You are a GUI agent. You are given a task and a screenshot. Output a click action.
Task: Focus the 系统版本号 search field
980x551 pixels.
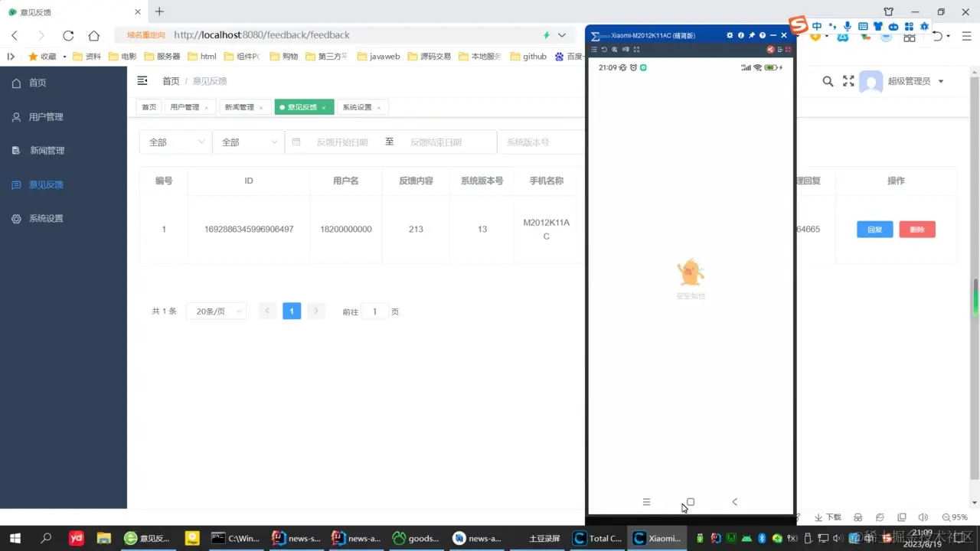541,142
